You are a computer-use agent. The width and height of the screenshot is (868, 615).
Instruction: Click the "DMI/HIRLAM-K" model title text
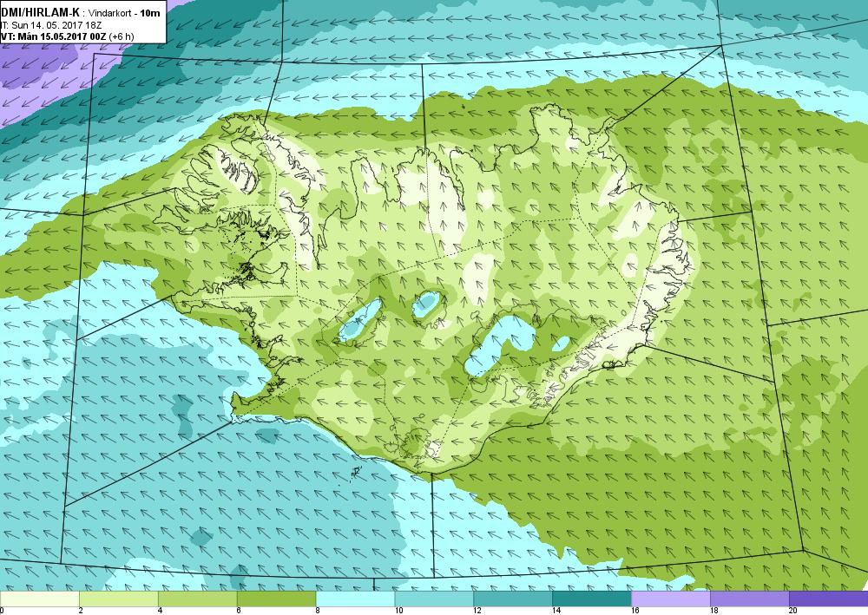[x=41, y=12]
